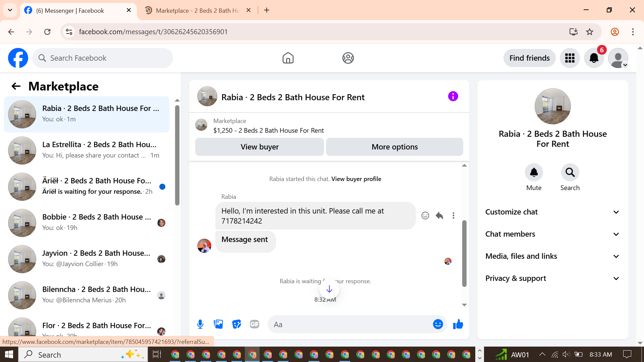The image size is (644, 362).
Task: Click the Search Facebook field
Action: click(103, 58)
